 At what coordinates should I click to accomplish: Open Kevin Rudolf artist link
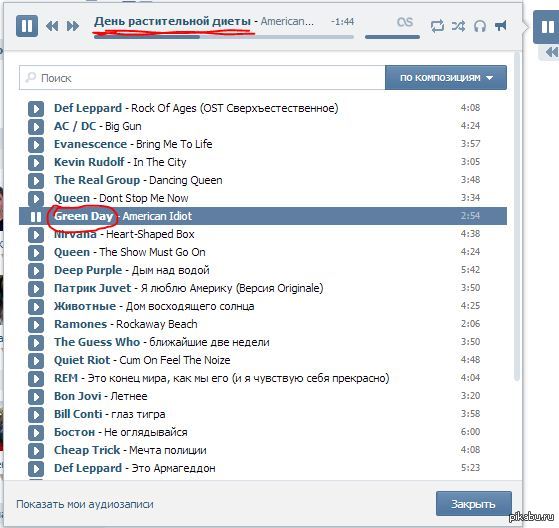[x=89, y=162]
